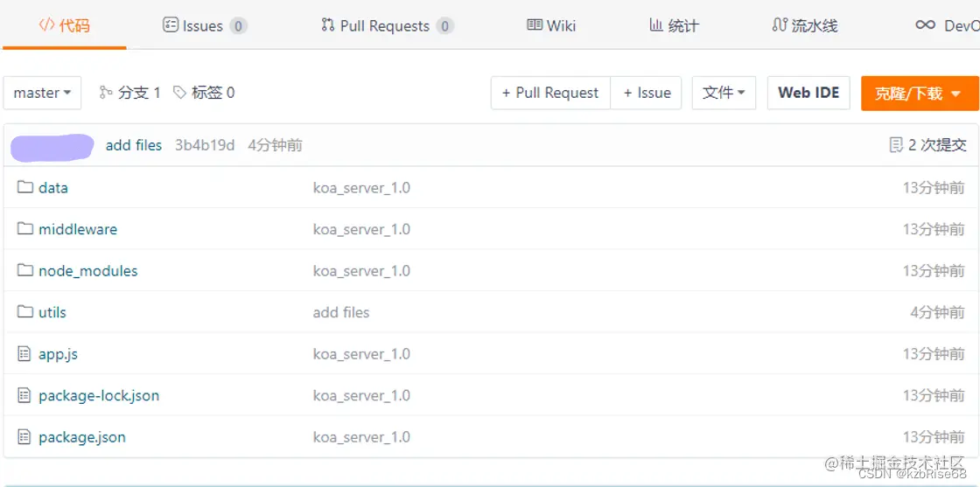Open the package.json file
Image resolution: width=980 pixels, height=487 pixels.
(82, 437)
